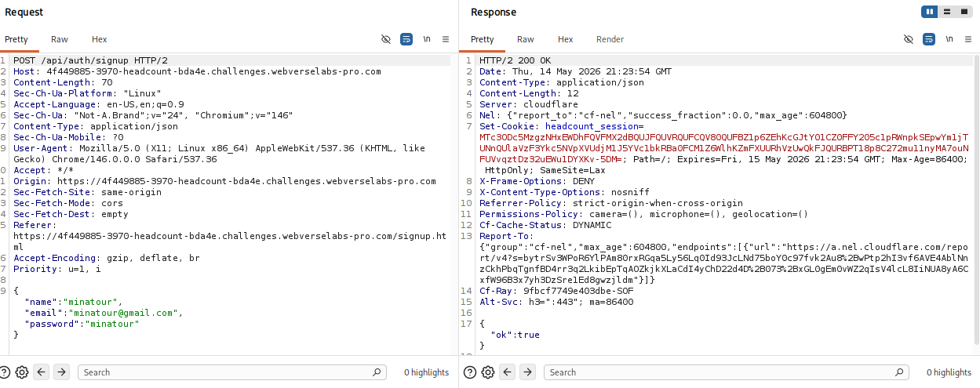Click the 'Response' panel title
This screenshot has height=388, width=980.
[x=494, y=12]
